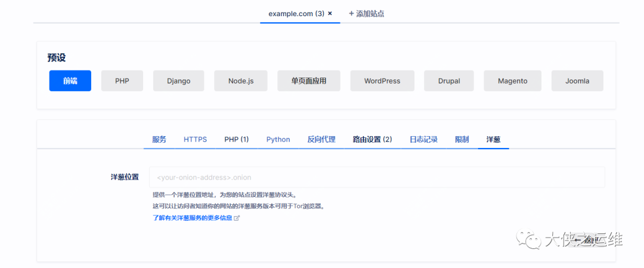Switch to the 限制 tab
This screenshot has width=644, height=268.
pyautogui.click(x=462, y=139)
